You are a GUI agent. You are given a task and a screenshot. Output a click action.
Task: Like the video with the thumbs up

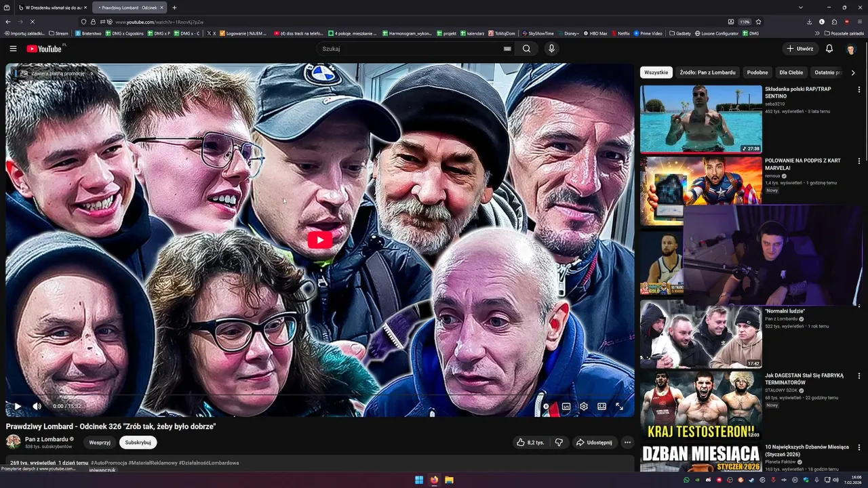click(530, 443)
